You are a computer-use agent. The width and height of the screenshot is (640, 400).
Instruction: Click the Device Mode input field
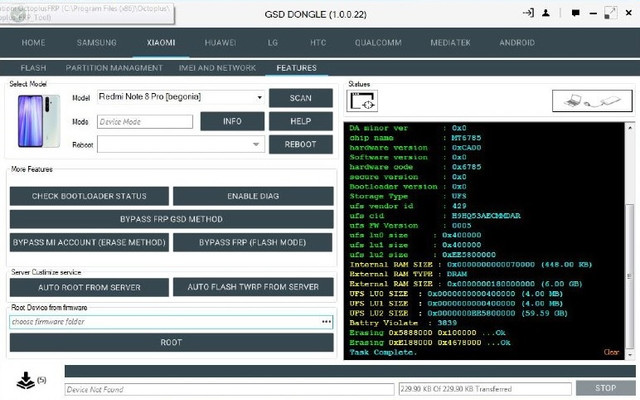(145, 122)
